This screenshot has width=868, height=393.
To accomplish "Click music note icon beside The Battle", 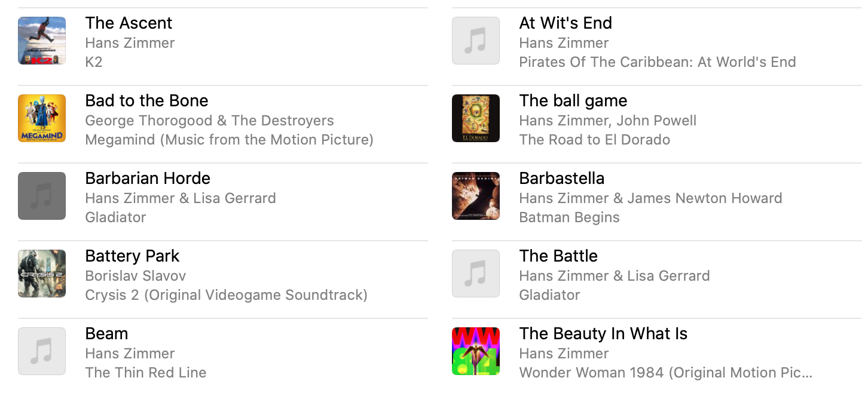I will [476, 274].
